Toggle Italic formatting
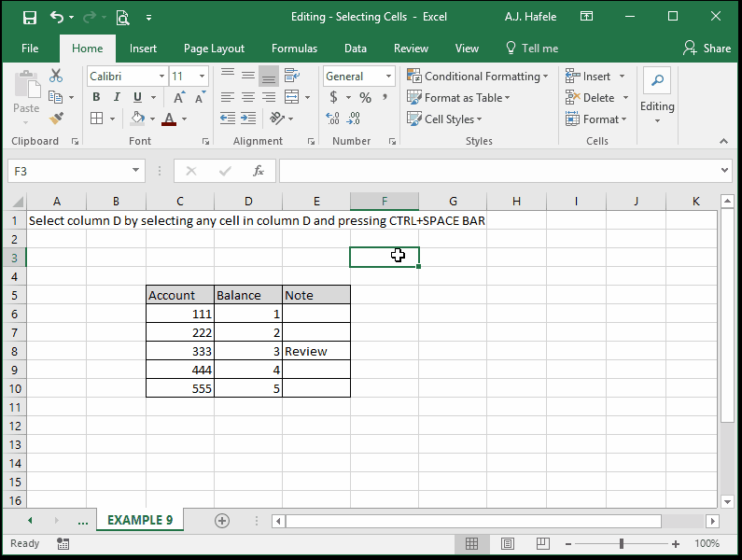This screenshot has height=560, width=742. [x=117, y=97]
